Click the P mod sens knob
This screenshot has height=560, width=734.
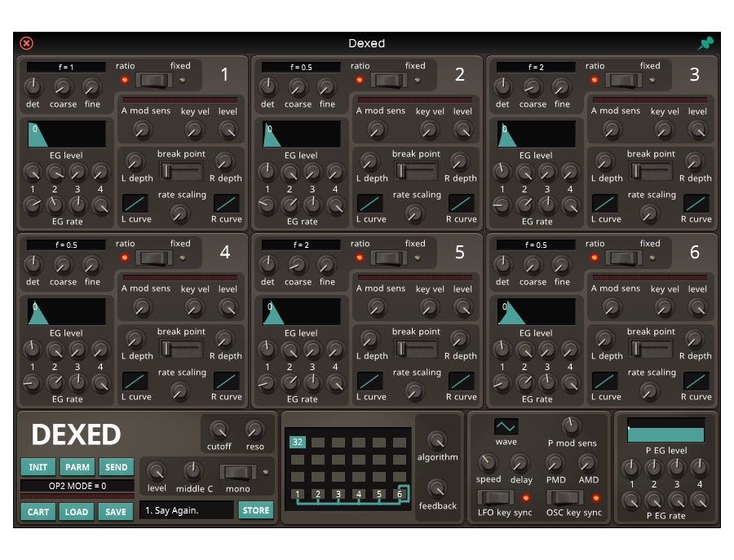571,426
